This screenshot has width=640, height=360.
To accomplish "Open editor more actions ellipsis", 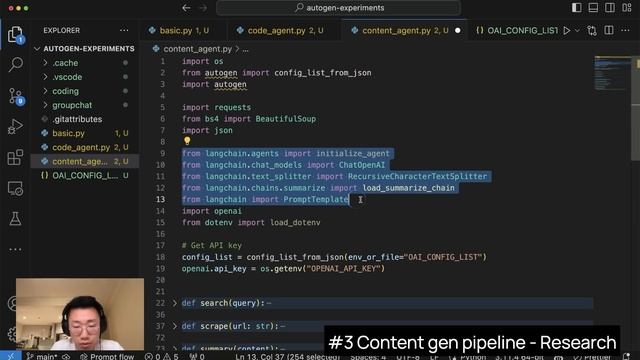I will [x=625, y=30].
